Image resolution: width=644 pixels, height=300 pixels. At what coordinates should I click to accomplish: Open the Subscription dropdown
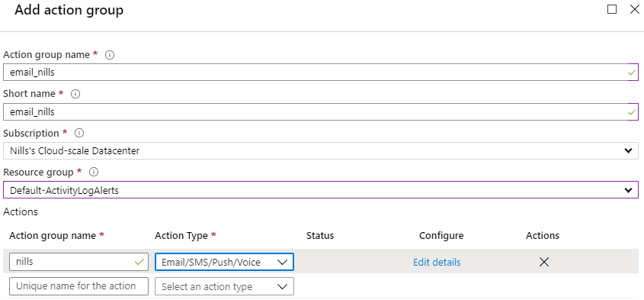(320, 151)
